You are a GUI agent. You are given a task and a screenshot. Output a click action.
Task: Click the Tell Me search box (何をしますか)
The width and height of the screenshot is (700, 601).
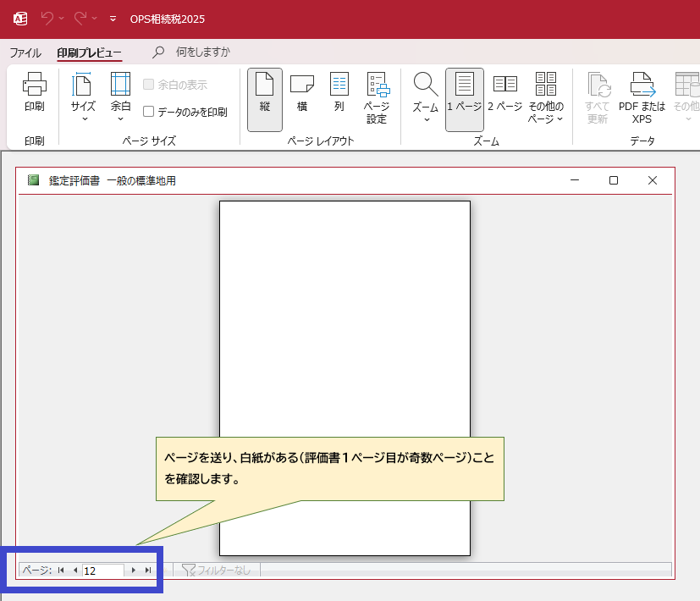coord(202,52)
